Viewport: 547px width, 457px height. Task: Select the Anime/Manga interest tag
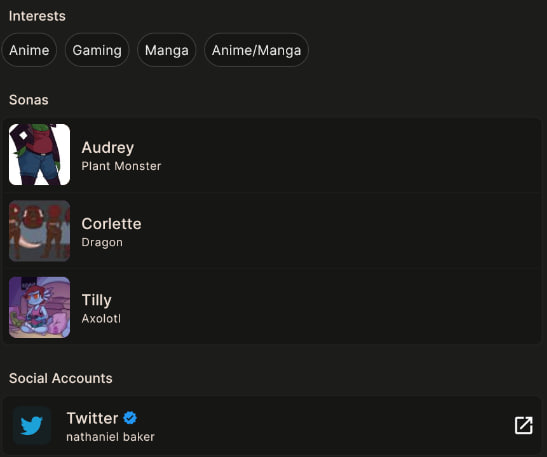(256, 50)
